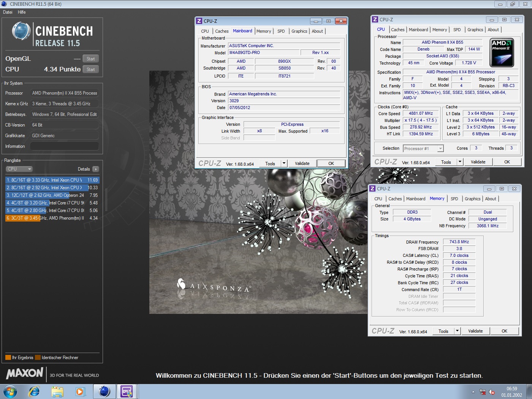Open Graphics tab in Memory CPU-Z window
The image size is (532, 399).
[x=472, y=199]
